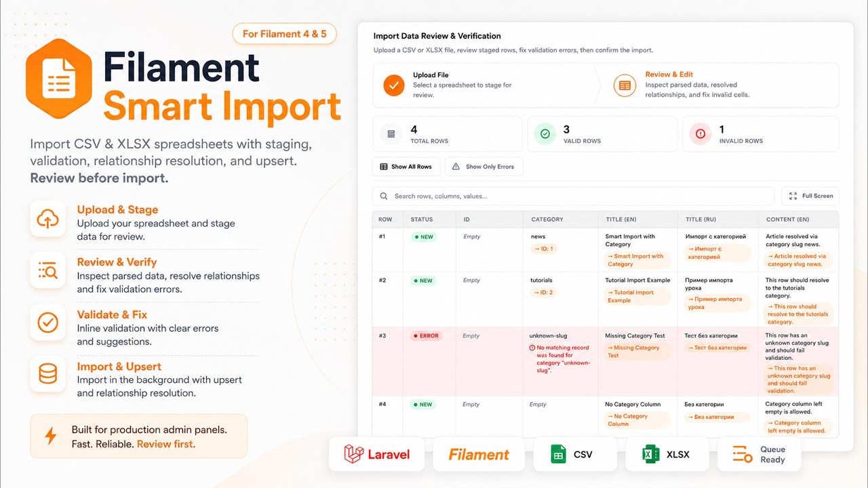Image resolution: width=868 pixels, height=488 pixels.
Task: Click the ROW column header
Action: [x=386, y=220]
